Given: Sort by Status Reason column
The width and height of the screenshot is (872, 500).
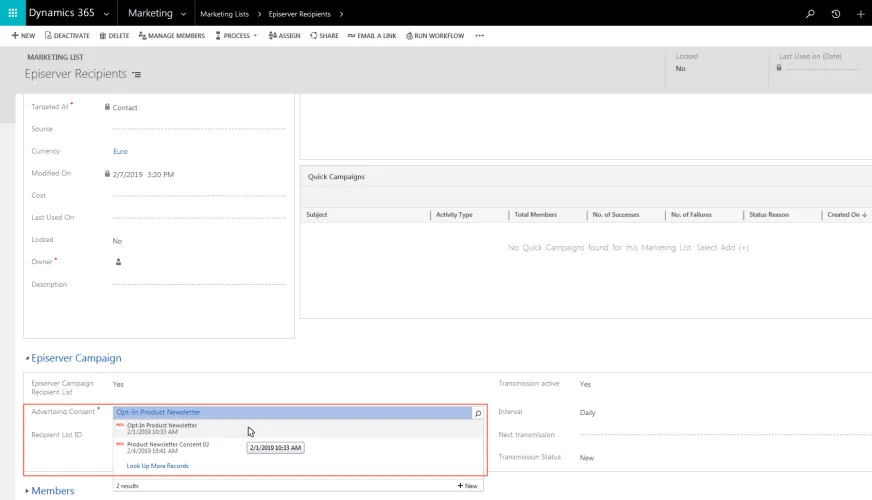Looking at the screenshot, I should point(769,215).
